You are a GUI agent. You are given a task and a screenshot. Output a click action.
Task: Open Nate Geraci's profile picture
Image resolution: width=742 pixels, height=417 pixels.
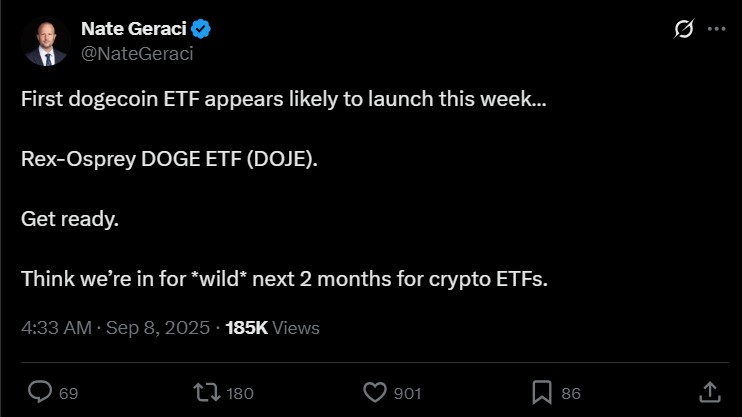[46, 42]
